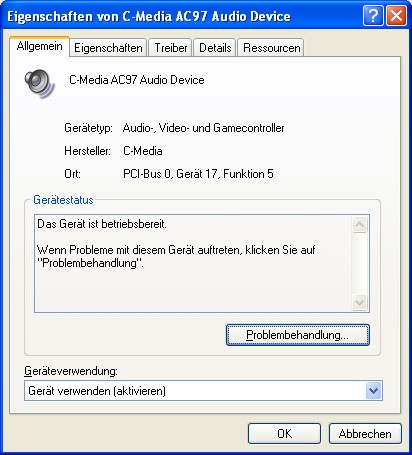Open the Treiber tab

click(171, 48)
